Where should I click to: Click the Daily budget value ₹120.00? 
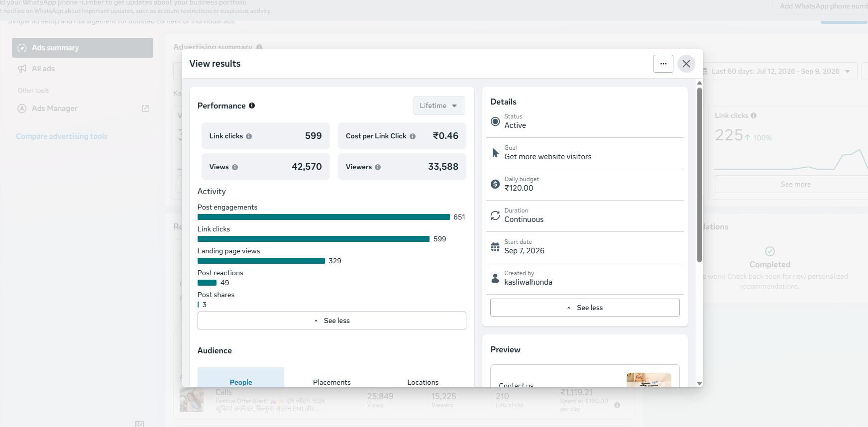pos(519,188)
